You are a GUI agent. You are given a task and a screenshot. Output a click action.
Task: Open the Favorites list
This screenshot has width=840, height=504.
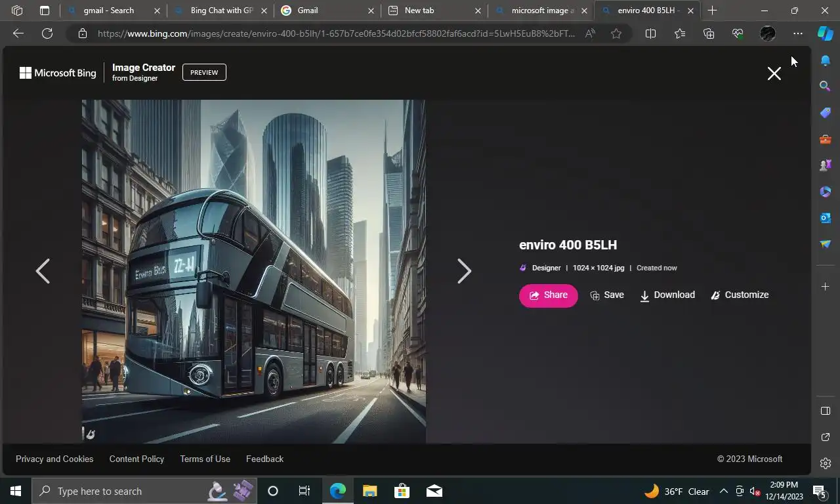point(679,33)
